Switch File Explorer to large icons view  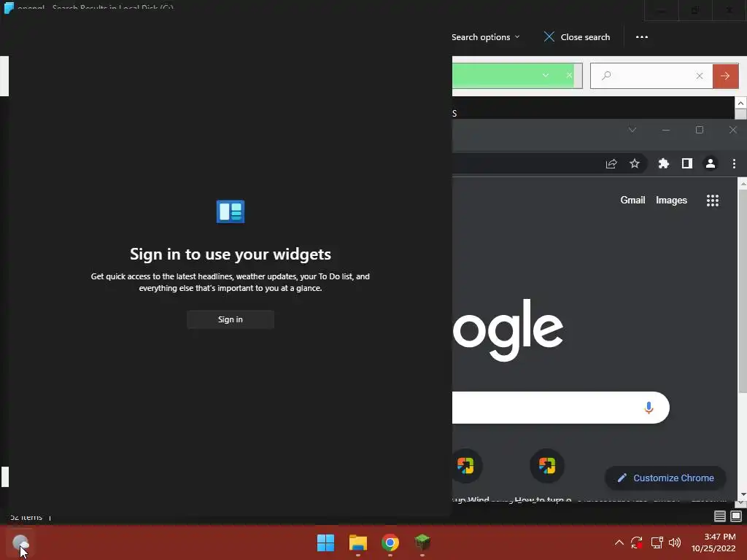coord(736,516)
